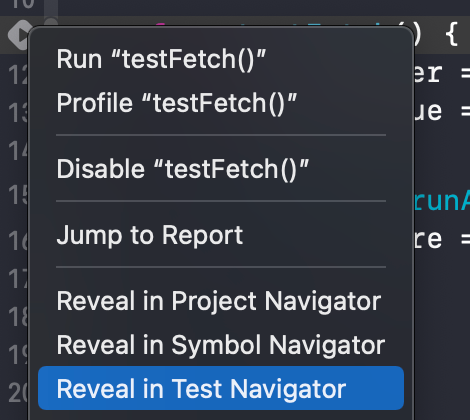Click highlighted Reveal in Test Navigator
The image size is (470, 420).
point(221,388)
